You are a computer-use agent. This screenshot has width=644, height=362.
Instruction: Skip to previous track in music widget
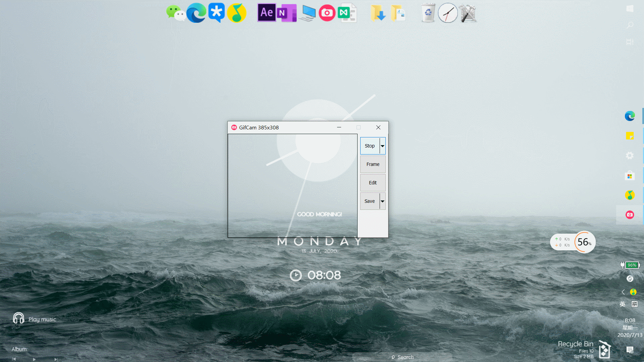click(x=14, y=359)
